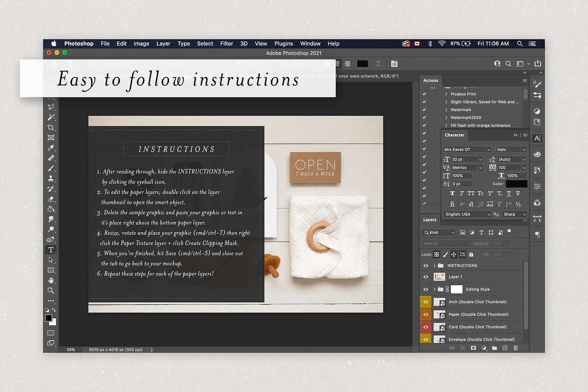The height and width of the screenshot is (392, 588).
Task: Change the screen mode
Action: point(51,343)
